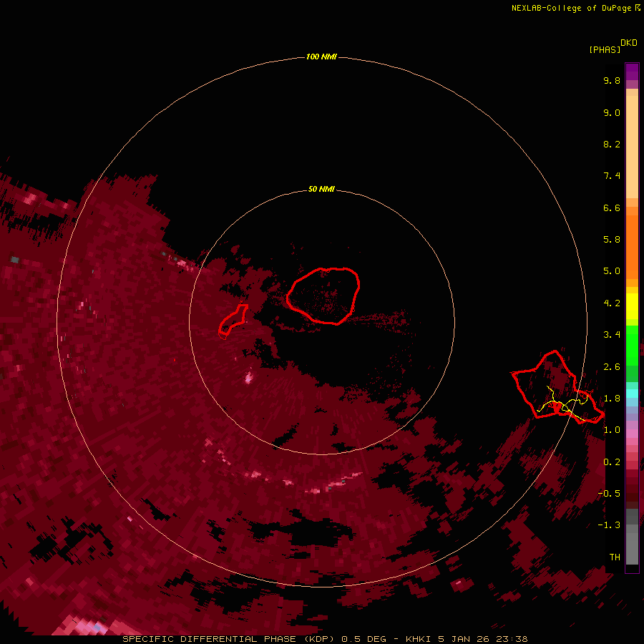This screenshot has width=644, height=644.
Task: Click the "NEXLAB-College of DuPage" credit text
Action: pos(572,8)
